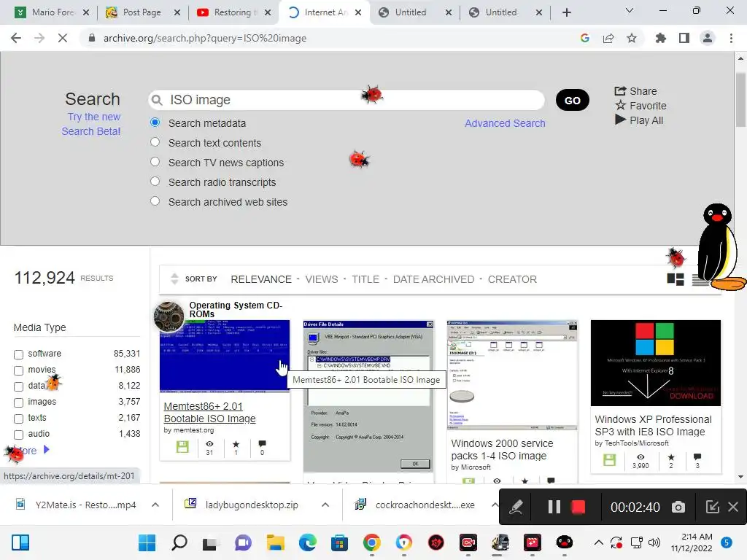Select Search radio transcripts option
This screenshot has width=747, height=560.
pyautogui.click(x=155, y=182)
